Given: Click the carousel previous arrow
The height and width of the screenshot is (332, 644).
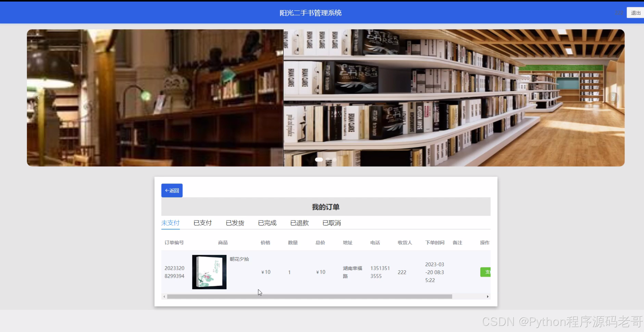Looking at the screenshot, I should [38, 98].
